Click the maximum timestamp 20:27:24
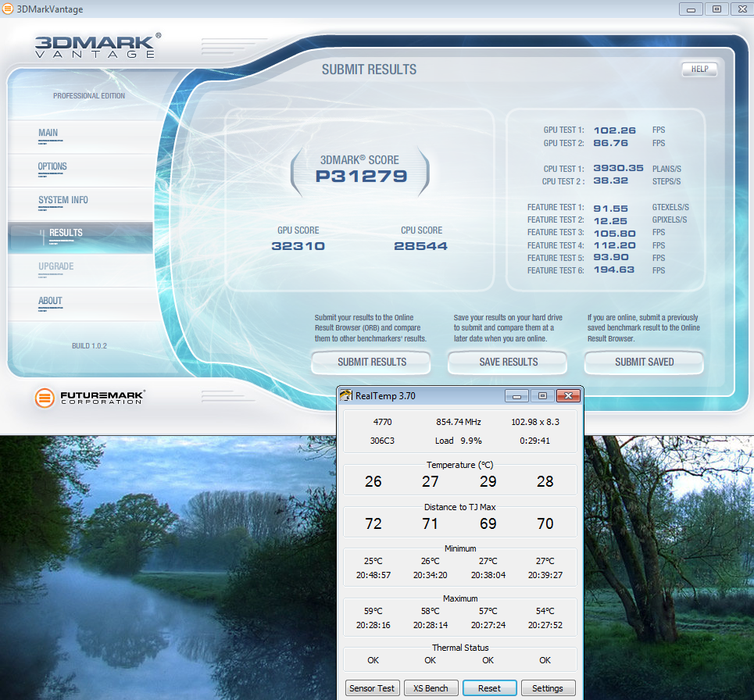 point(488,625)
